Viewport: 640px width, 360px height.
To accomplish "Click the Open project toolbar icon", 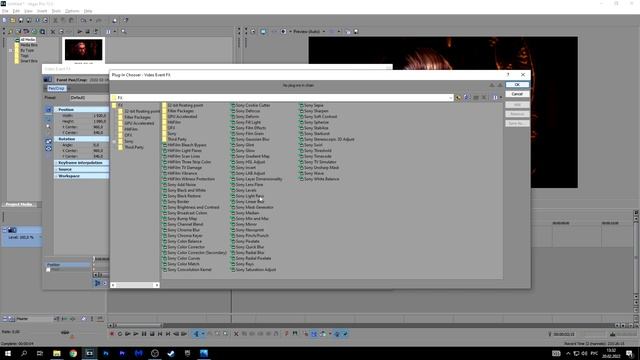I will (x=12, y=20).
